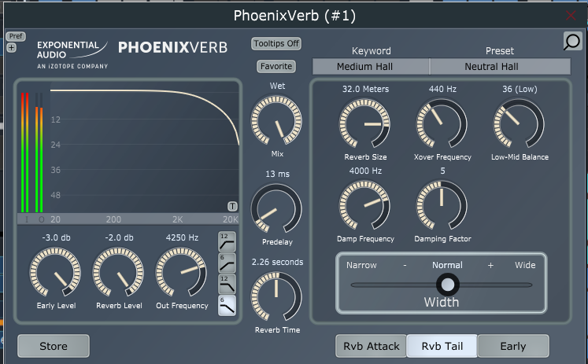Click the 4250 Hz out frequency value
The image size is (588, 364).
[x=183, y=237]
